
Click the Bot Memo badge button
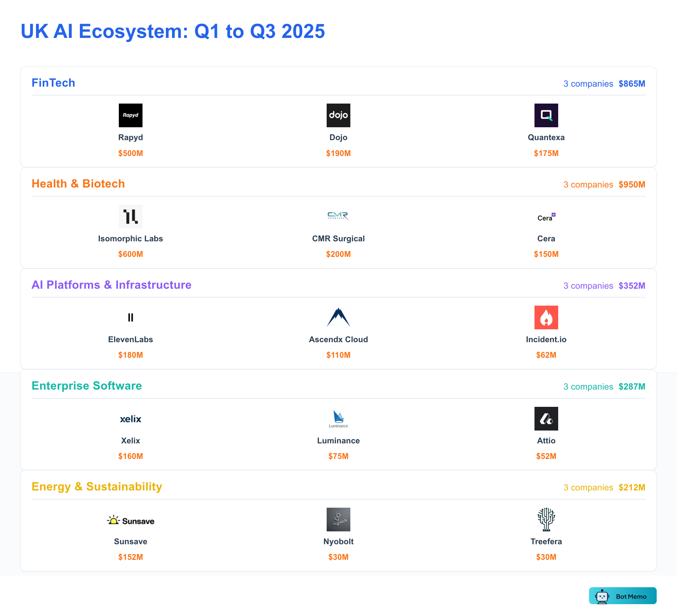[x=623, y=596]
